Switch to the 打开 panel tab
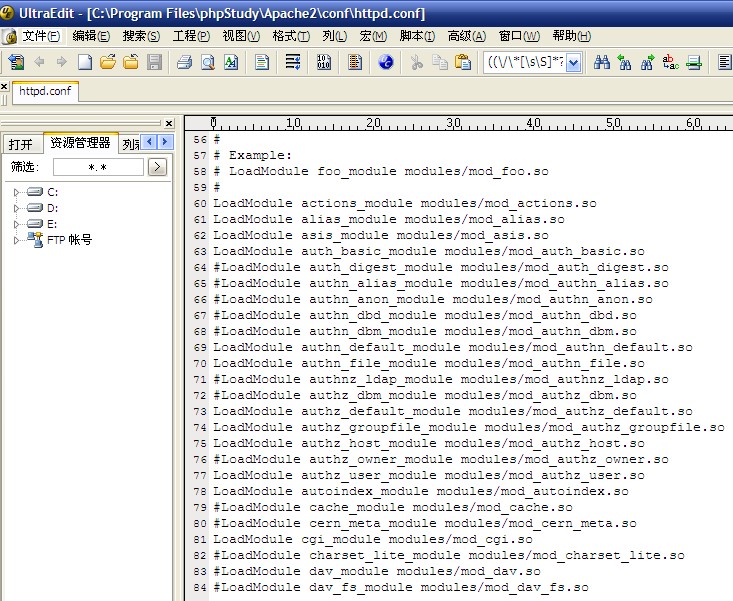733x601 pixels. coord(21,144)
